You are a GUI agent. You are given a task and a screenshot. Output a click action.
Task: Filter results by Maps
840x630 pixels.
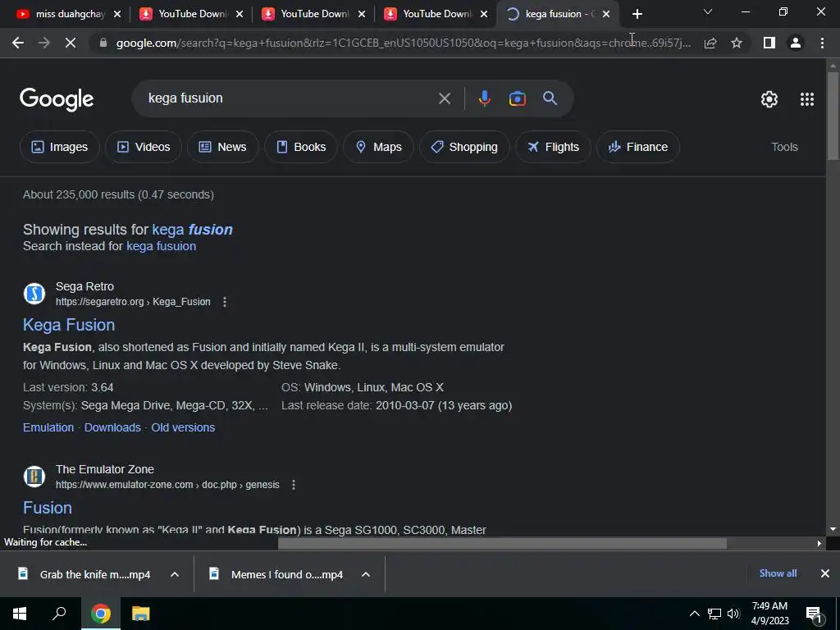tap(378, 147)
